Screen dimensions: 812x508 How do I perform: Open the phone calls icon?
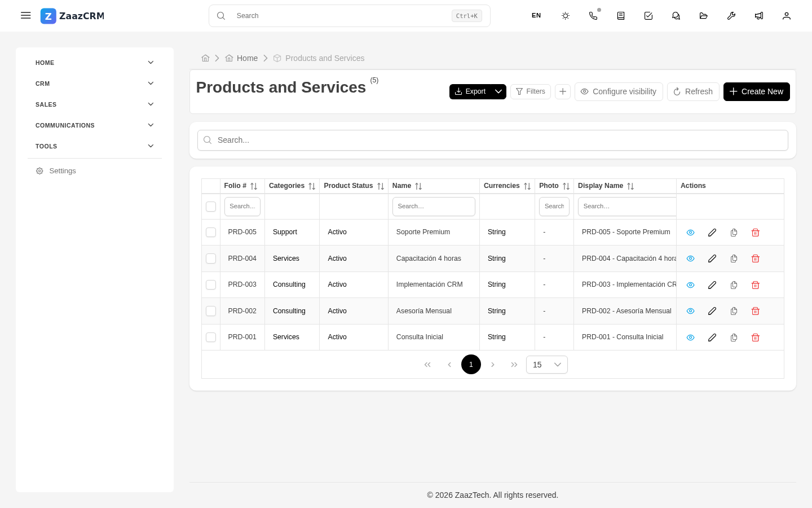point(593,16)
